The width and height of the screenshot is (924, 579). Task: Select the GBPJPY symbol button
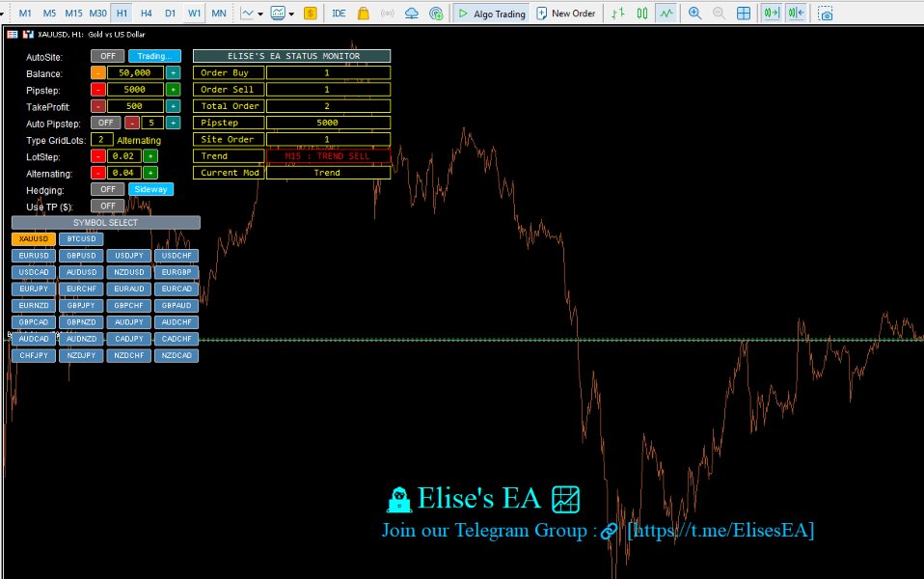click(x=81, y=305)
